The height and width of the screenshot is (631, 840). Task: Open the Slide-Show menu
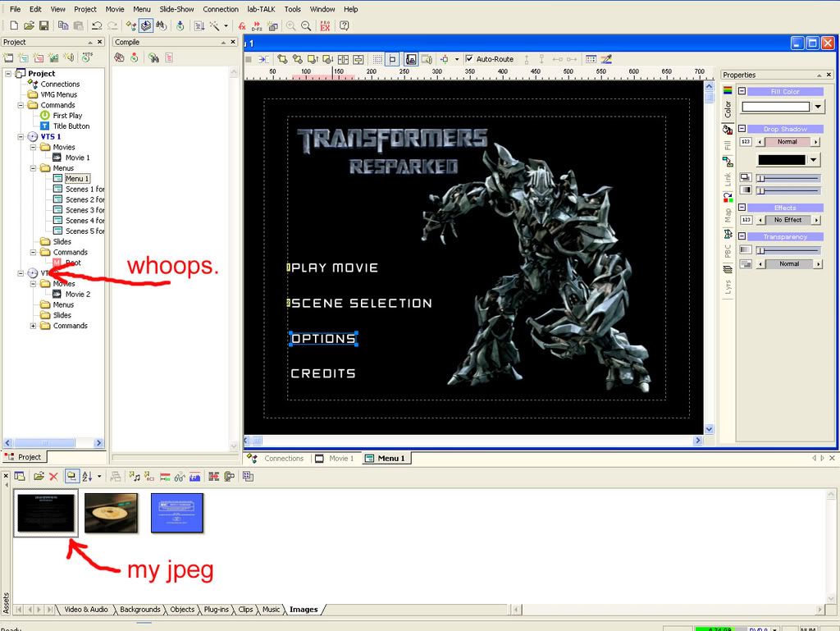pyautogui.click(x=177, y=9)
